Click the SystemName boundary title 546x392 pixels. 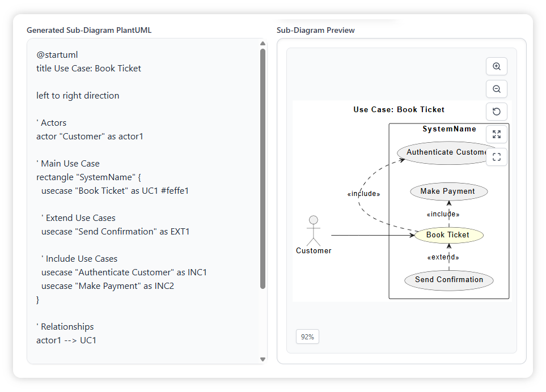click(449, 129)
